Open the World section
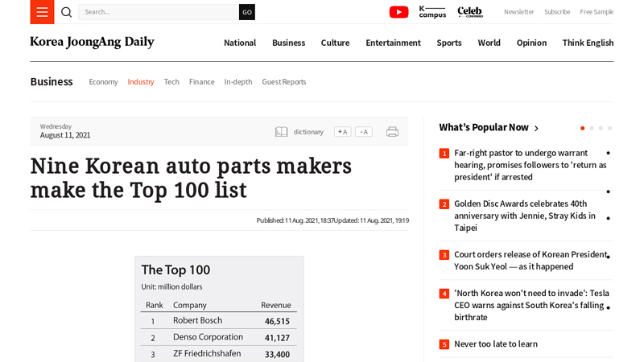 (x=489, y=43)
